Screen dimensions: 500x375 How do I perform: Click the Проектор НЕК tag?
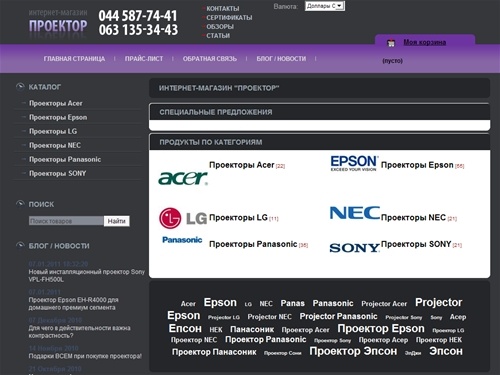(439, 340)
